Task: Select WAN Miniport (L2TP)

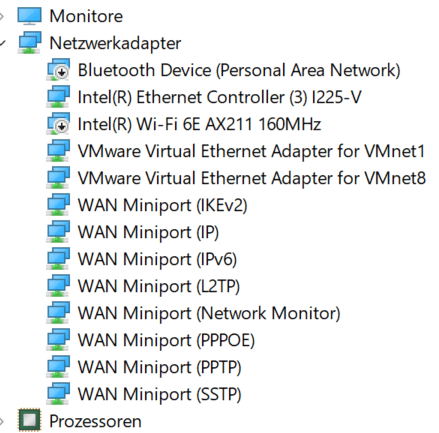Action: (159, 286)
